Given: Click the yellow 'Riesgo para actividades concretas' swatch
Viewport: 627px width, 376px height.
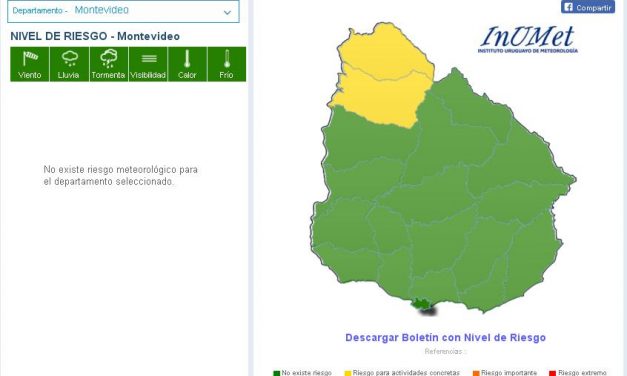Looking at the screenshot, I should (x=348, y=373).
